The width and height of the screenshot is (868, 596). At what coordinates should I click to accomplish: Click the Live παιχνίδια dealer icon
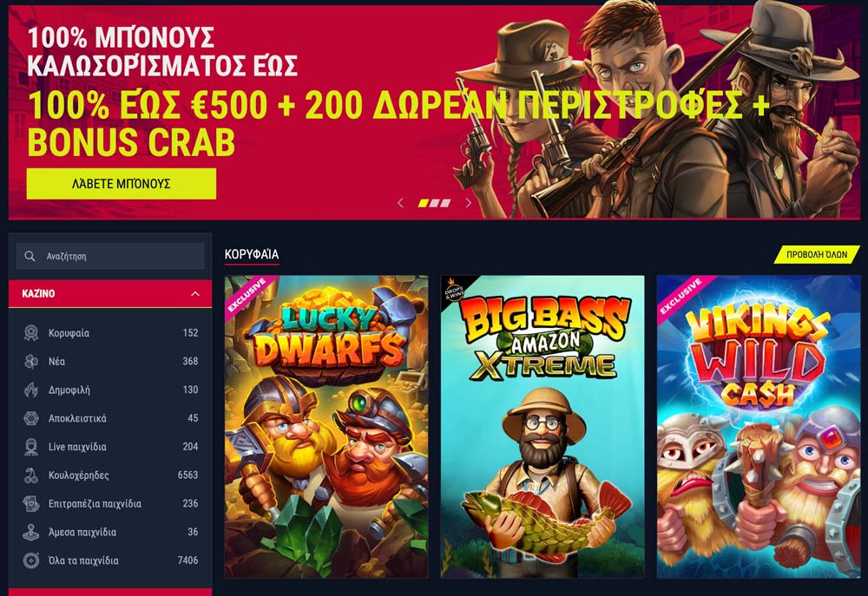coord(31,447)
